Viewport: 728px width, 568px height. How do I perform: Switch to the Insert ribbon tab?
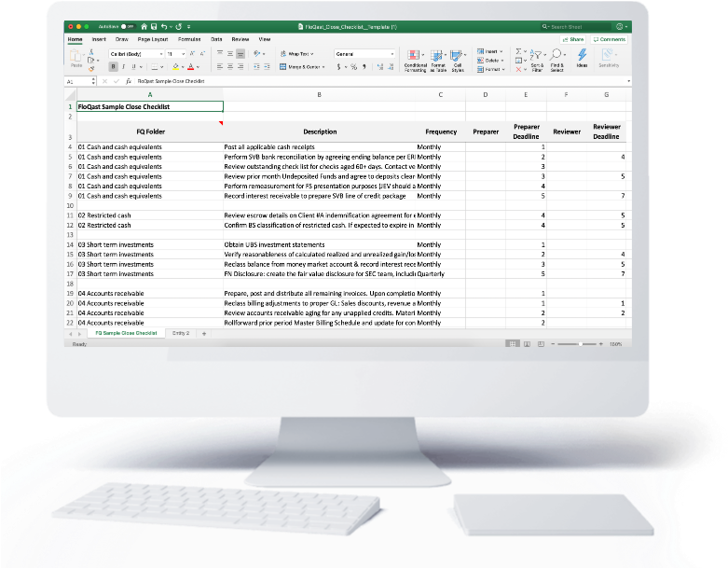99,39
